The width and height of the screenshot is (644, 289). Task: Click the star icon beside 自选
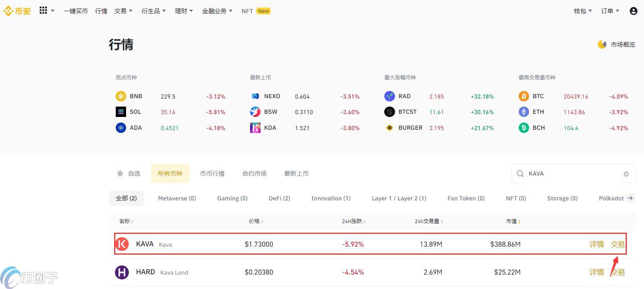(x=120, y=173)
